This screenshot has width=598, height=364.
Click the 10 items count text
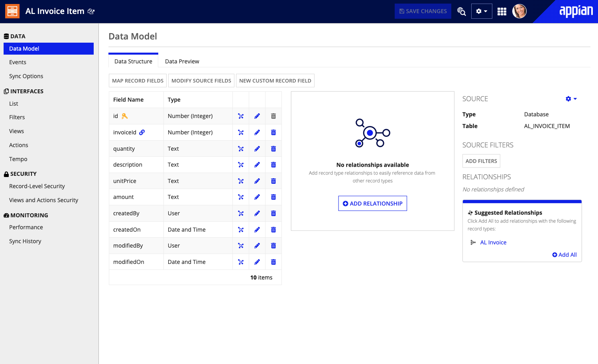coord(261,277)
